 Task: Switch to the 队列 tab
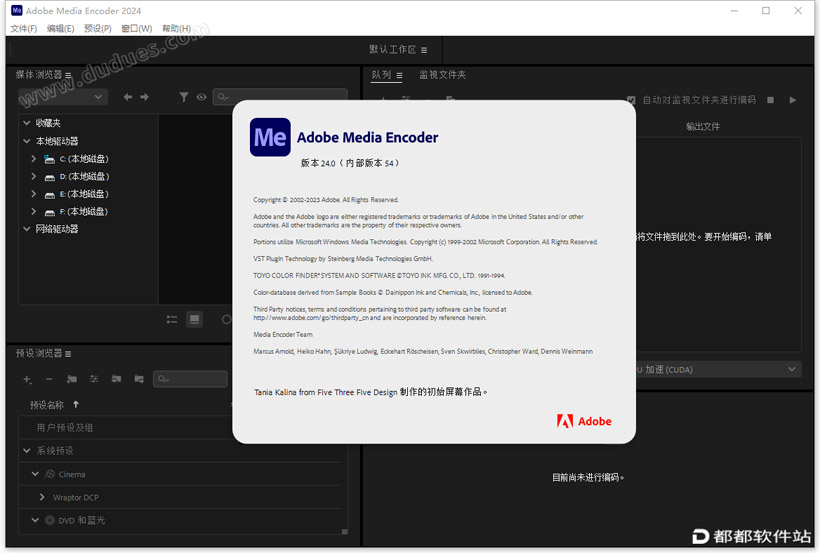[381, 75]
